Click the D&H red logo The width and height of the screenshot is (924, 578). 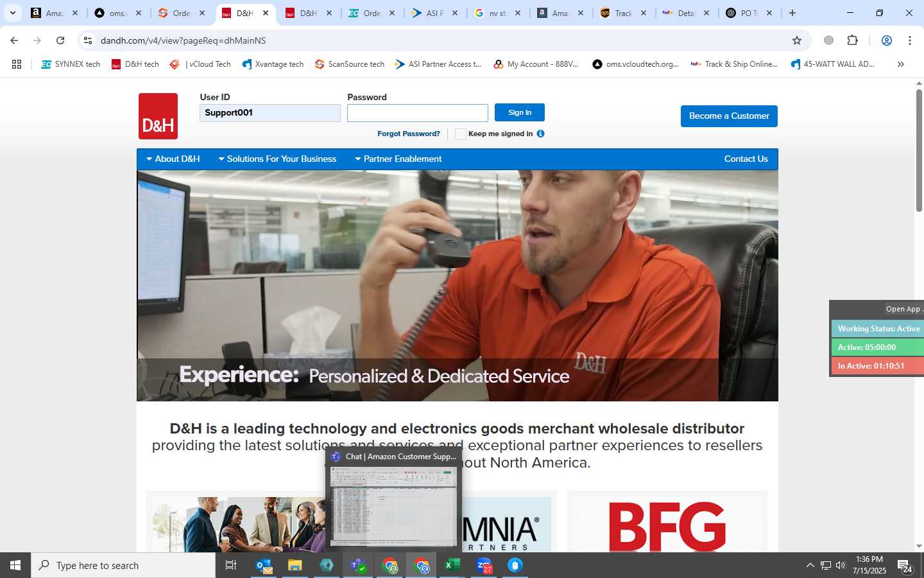[x=158, y=116]
